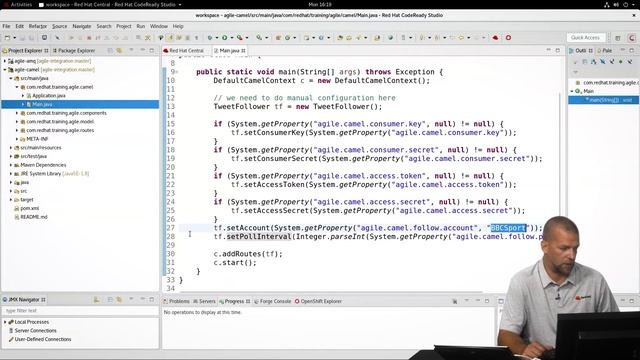The image size is (640, 360).
Task: Collapse the agile-camel project node
Action: tap(5, 70)
